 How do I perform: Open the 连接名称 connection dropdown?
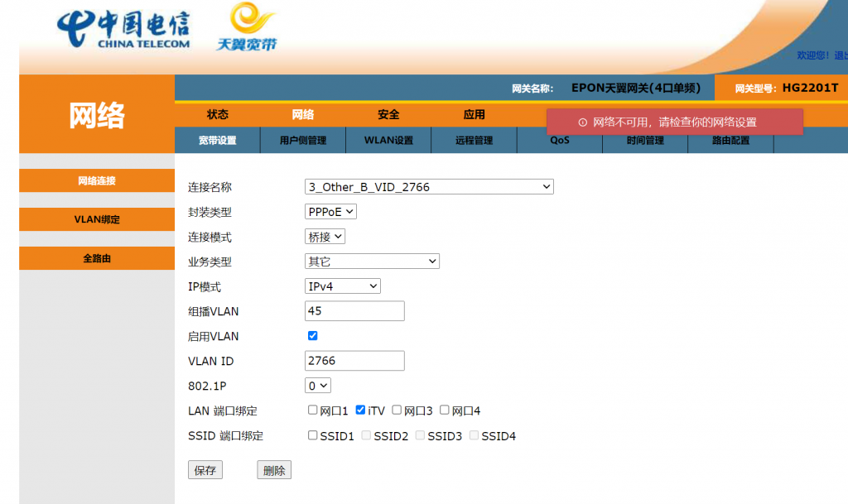click(429, 187)
